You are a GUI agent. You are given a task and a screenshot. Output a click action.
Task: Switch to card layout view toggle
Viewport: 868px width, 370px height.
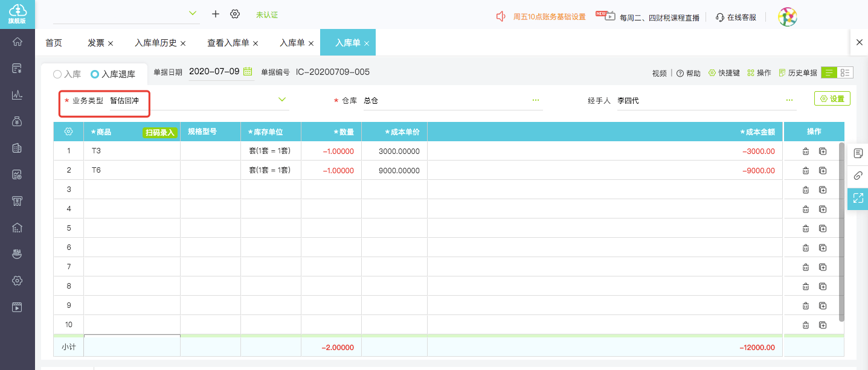point(845,72)
